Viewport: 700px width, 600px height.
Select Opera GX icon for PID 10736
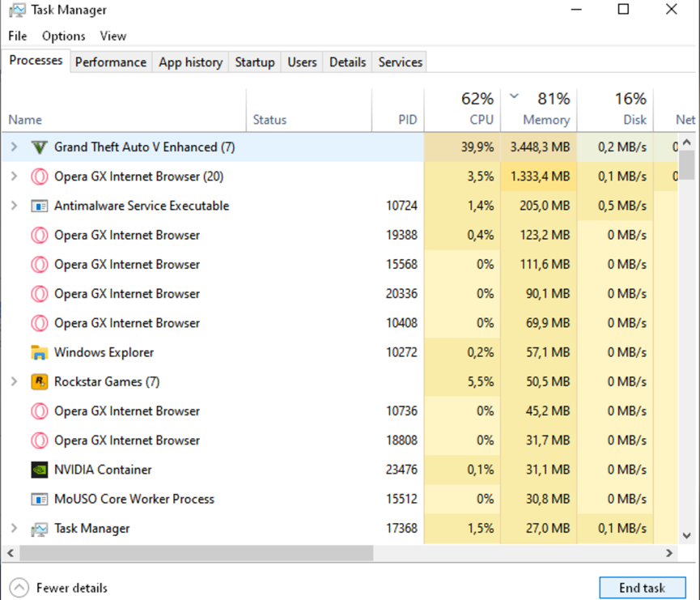[40, 411]
